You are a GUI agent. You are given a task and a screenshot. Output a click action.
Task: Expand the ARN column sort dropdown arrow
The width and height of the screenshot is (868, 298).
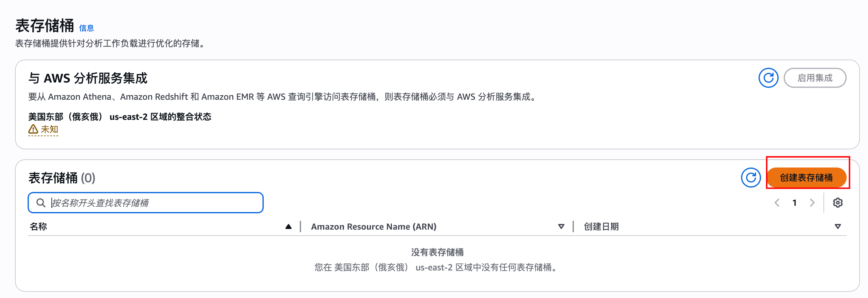(561, 226)
